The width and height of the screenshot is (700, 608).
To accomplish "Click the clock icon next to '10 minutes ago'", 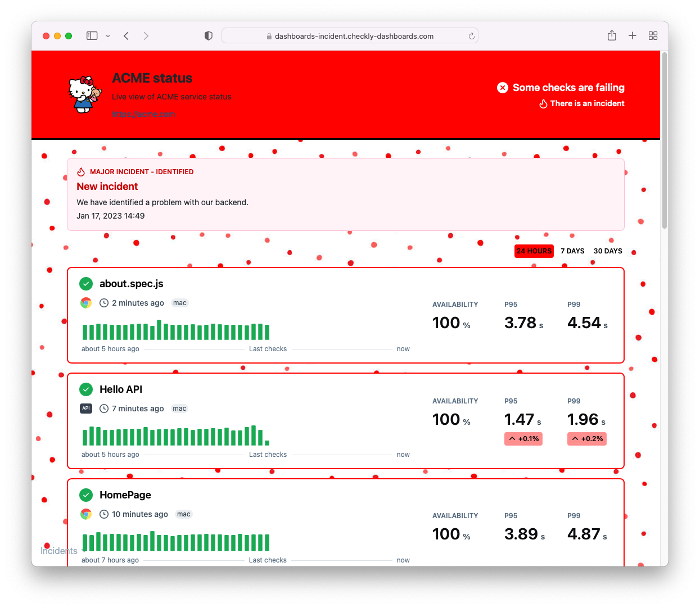I will (104, 514).
